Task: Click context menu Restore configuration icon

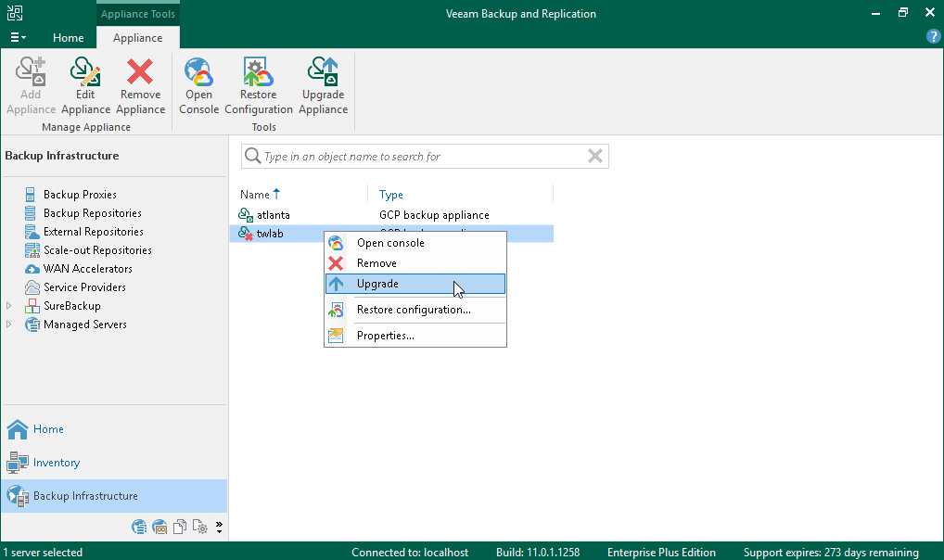Action: coord(336,310)
